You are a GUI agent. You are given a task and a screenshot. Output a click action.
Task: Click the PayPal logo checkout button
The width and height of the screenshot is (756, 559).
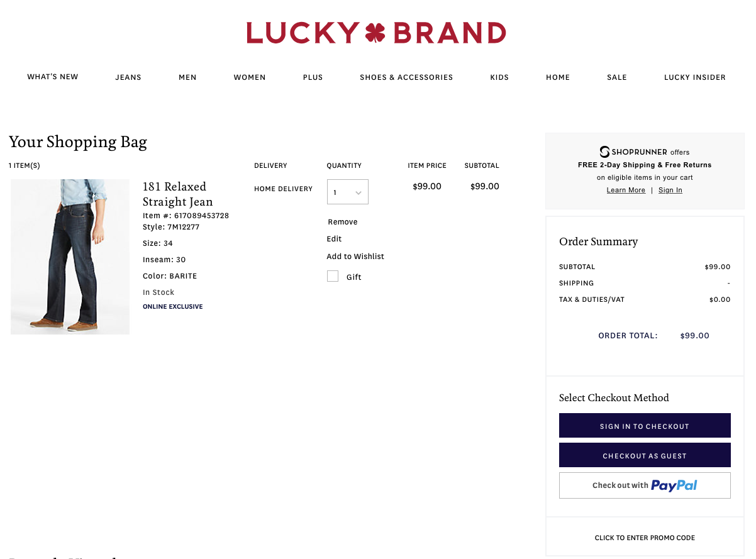point(645,485)
